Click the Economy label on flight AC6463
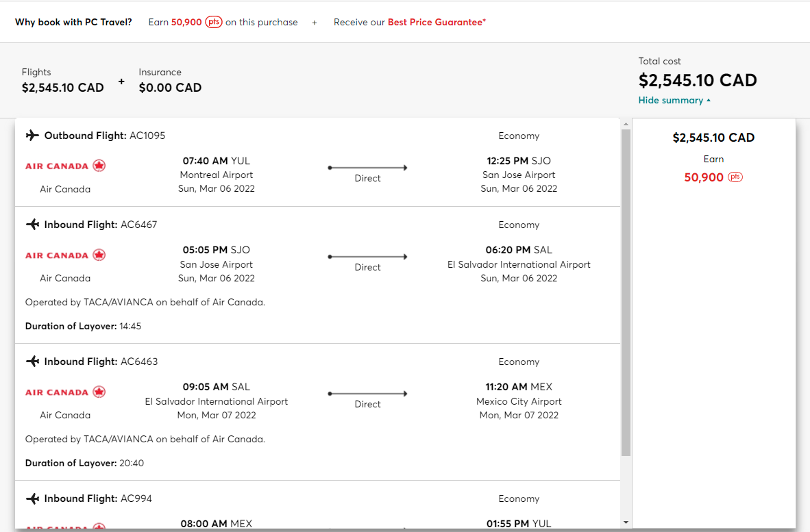This screenshot has width=810, height=532. (x=519, y=361)
